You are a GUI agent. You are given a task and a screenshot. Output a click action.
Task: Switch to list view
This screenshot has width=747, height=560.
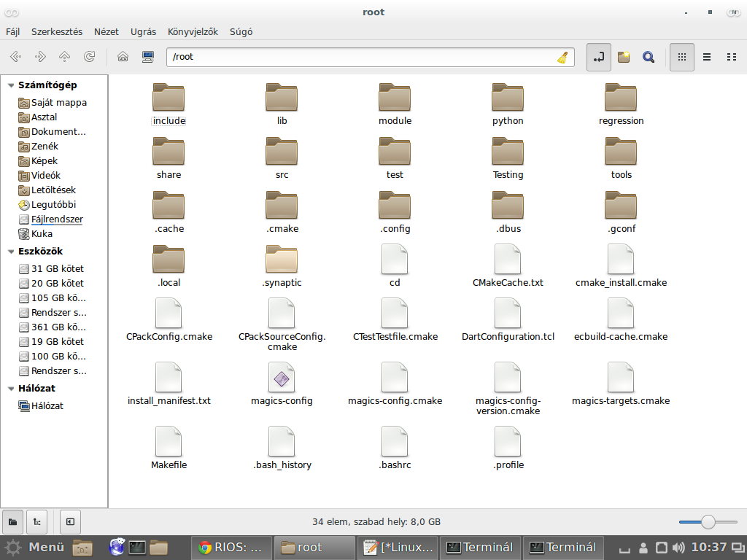pos(707,57)
